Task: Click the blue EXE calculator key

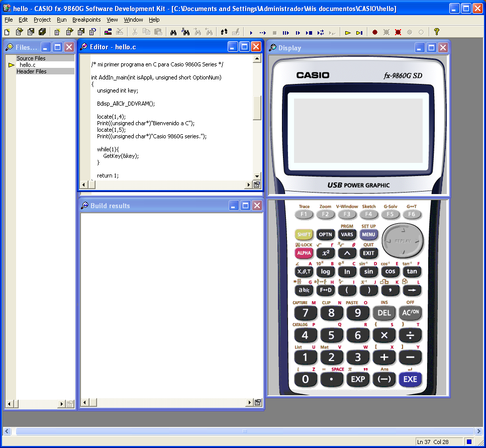Action: [410, 379]
